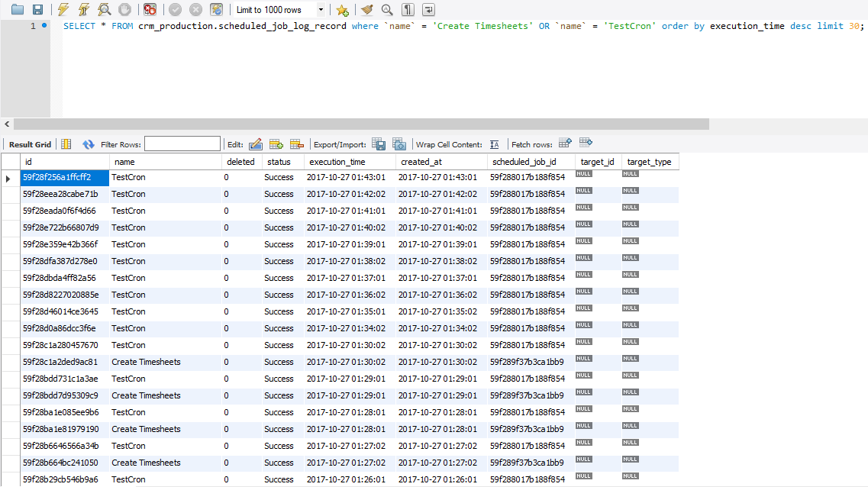Rollback the current transaction
868x487 pixels.
196,9
